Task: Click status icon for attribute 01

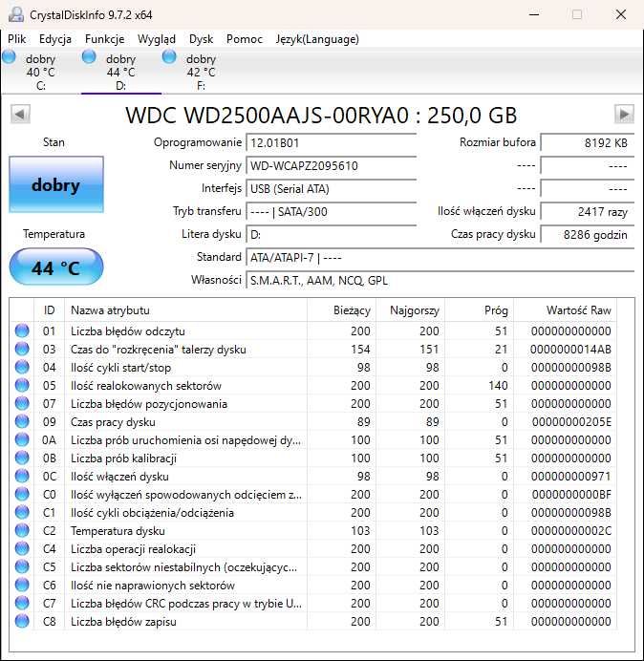Action: pos(22,330)
